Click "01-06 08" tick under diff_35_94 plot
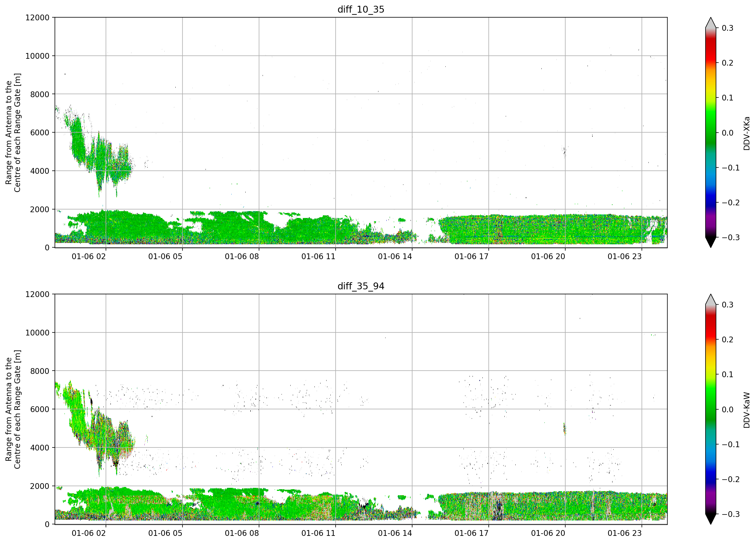 pyautogui.click(x=242, y=533)
